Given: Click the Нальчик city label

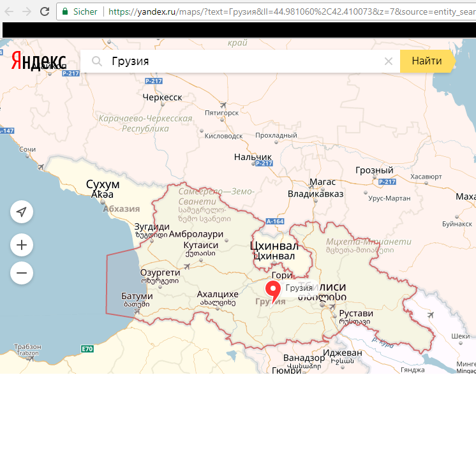Looking at the screenshot, I should [253, 157].
